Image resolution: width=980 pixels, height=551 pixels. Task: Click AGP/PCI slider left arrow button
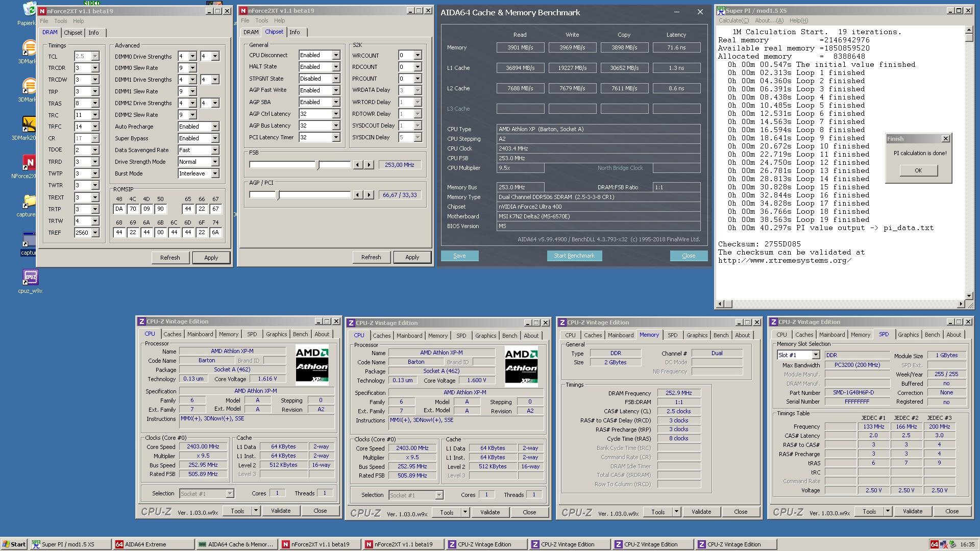tap(358, 195)
